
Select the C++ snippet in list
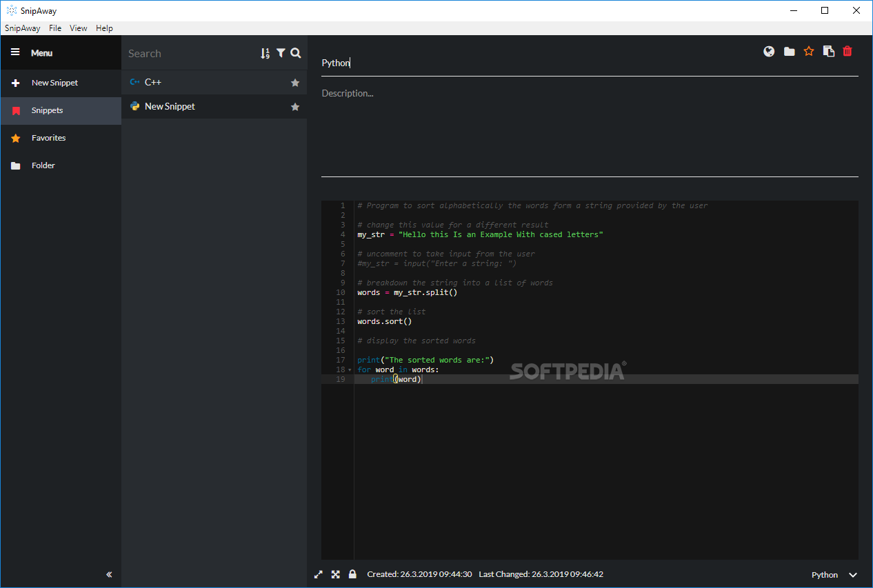pyautogui.click(x=214, y=82)
